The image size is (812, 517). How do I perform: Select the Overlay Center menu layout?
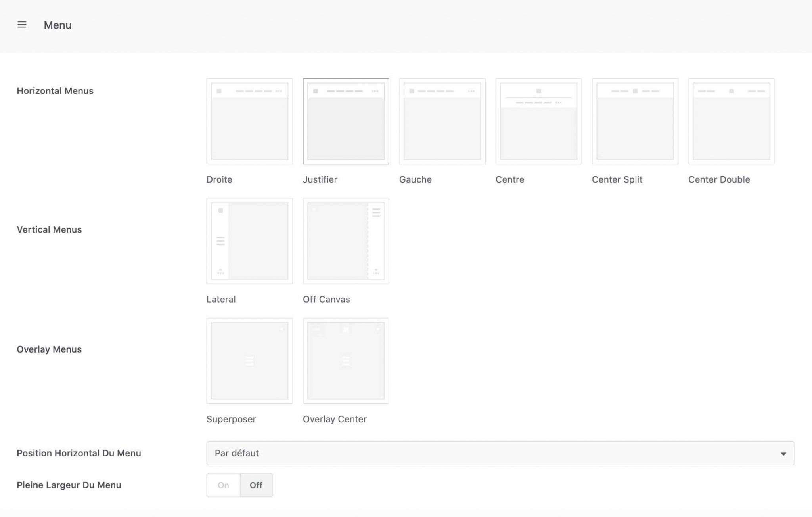point(346,361)
